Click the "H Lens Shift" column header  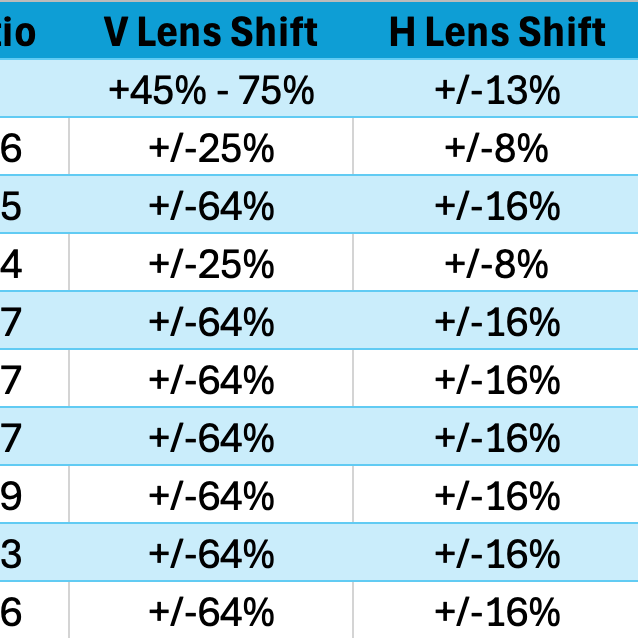pyautogui.click(x=497, y=32)
